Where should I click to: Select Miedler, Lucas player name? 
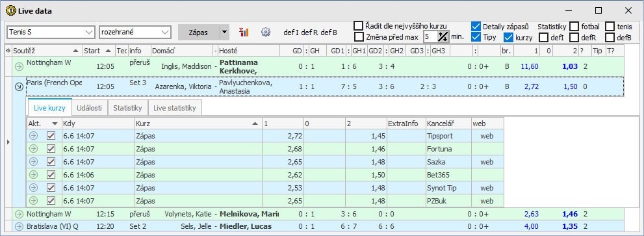[246, 226]
